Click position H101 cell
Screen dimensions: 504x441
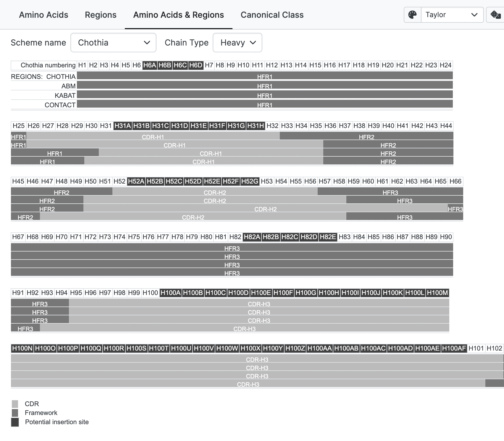(x=476, y=348)
